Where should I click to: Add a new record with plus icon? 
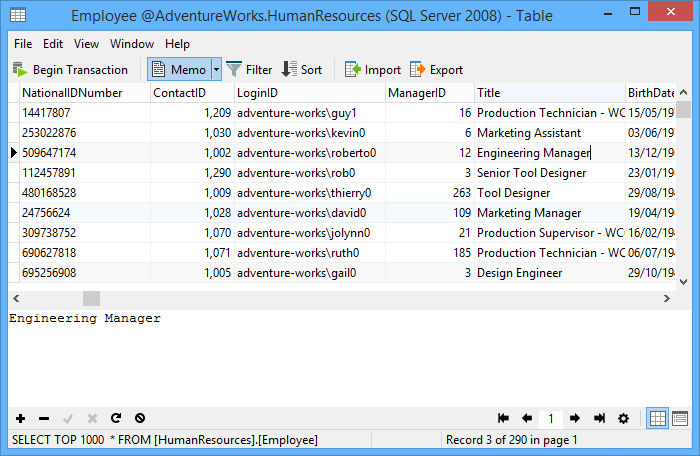click(x=21, y=418)
